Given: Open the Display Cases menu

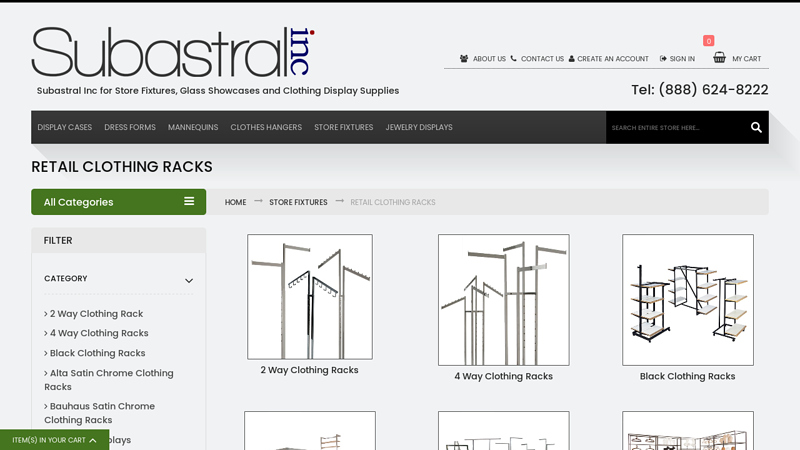Looking at the screenshot, I should (65, 127).
